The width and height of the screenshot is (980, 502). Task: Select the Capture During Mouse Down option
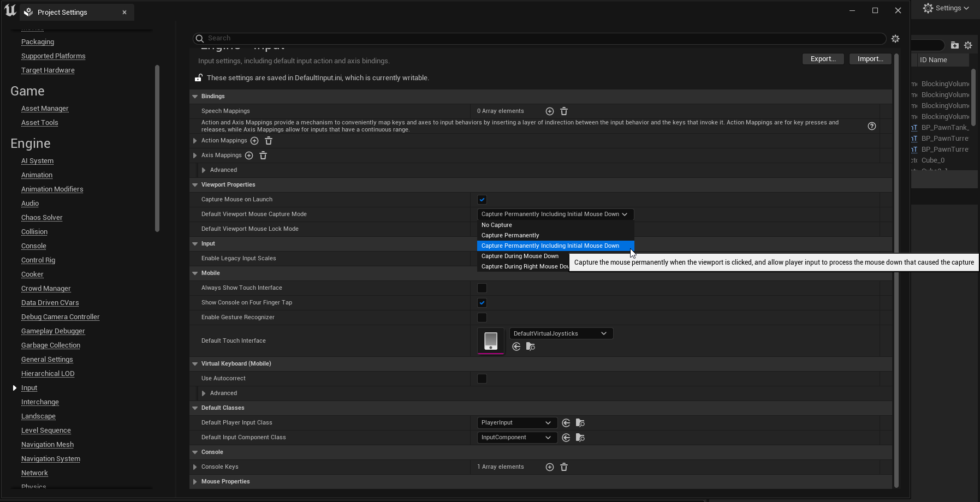pos(519,256)
